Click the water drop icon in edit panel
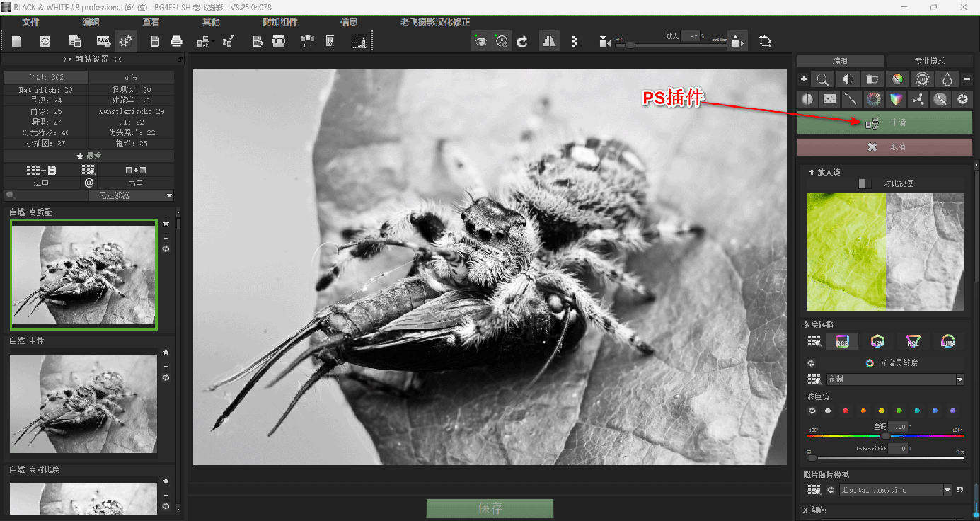 point(946,79)
